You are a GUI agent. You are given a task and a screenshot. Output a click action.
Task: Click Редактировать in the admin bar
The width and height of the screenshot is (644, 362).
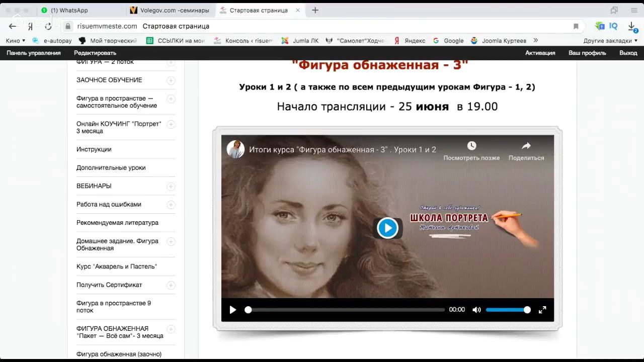click(95, 53)
